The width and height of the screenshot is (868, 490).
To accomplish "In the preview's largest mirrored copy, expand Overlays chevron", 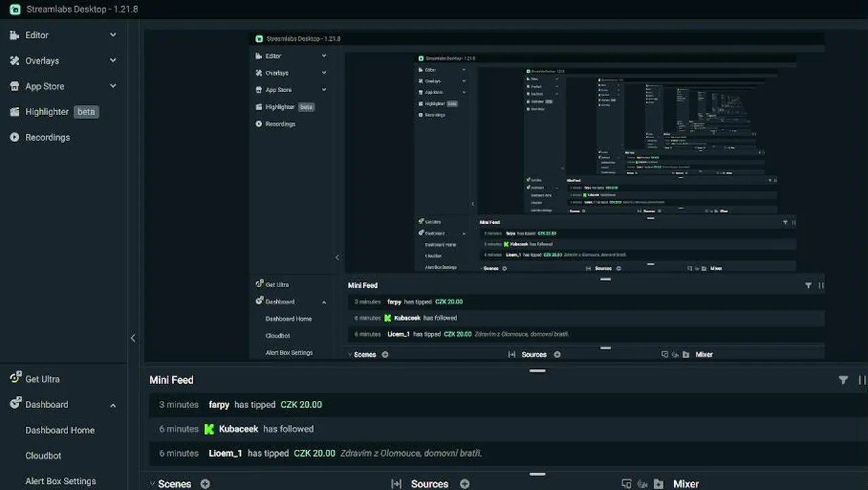I will pyautogui.click(x=324, y=73).
